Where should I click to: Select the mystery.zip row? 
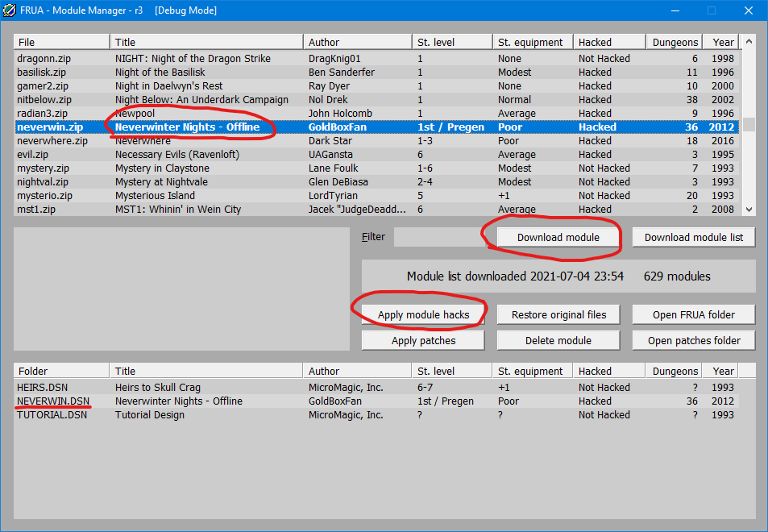point(376,168)
